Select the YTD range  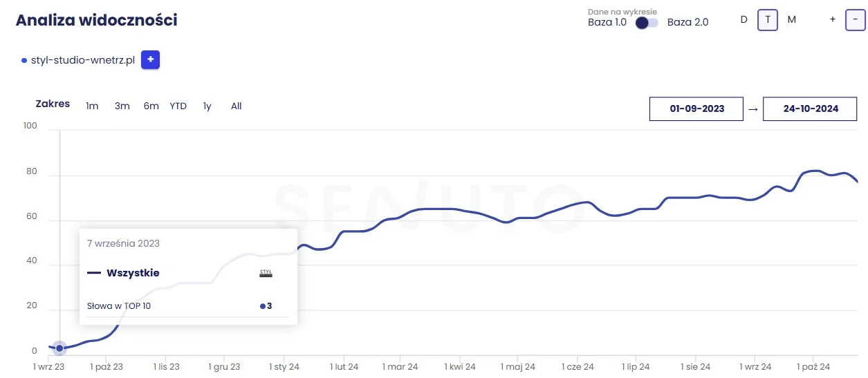[x=178, y=106]
